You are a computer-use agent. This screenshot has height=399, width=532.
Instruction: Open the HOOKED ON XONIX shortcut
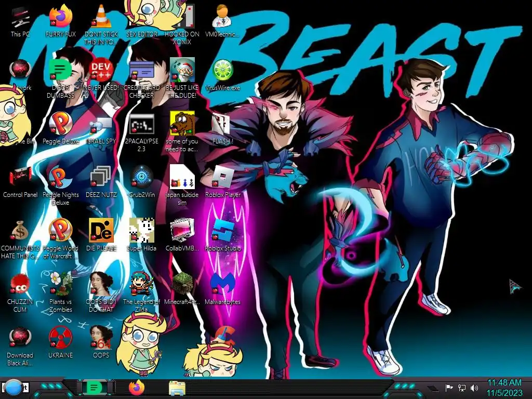click(x=182, y=24)
